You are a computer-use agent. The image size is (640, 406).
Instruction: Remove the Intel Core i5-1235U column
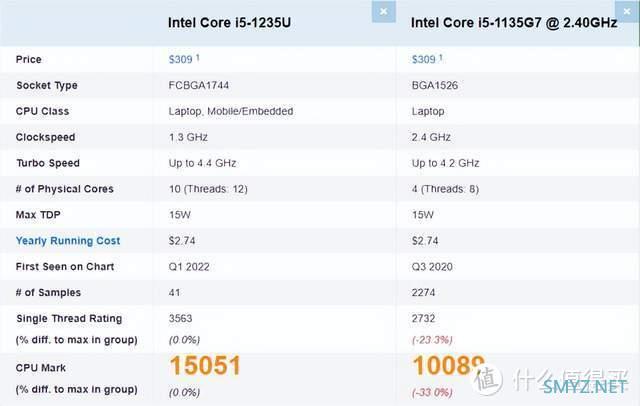click(x=384, y=11)
